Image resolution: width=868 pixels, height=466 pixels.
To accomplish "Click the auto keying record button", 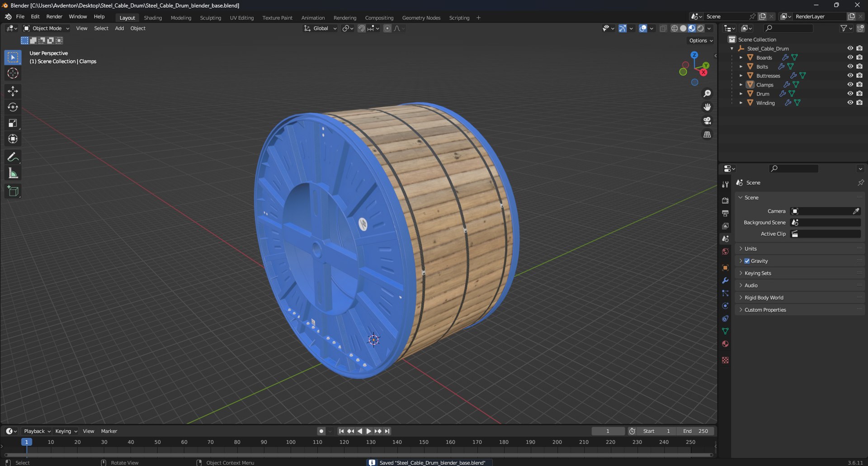I will click(321, 431).
